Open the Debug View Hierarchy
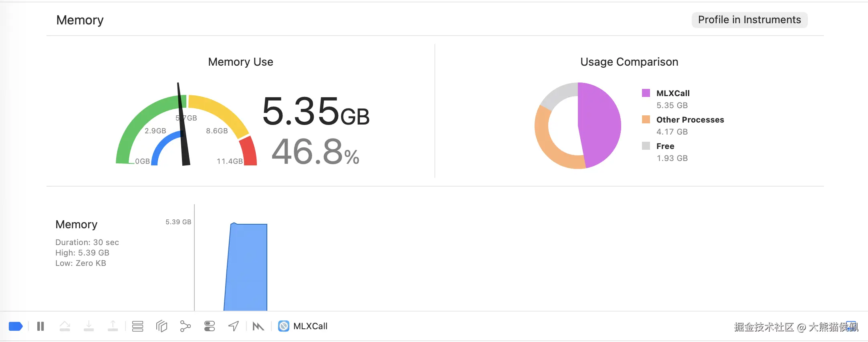The width and height of the screenshot is (868, 342). coord(161,326)
